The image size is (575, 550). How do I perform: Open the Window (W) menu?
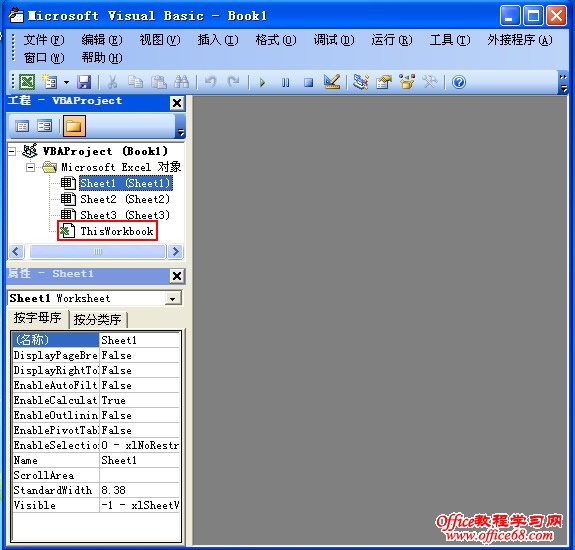point(44,58)
